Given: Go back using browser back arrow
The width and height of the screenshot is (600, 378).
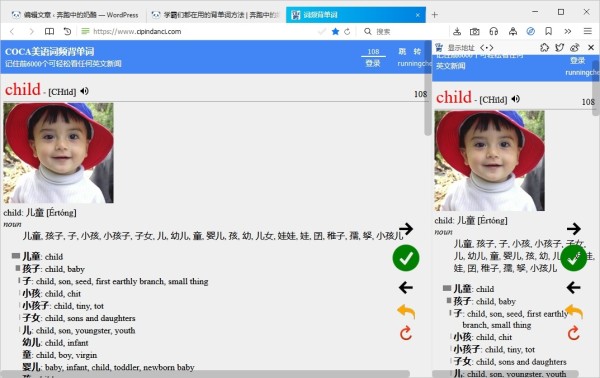Looking at the screenshot, I should pyautogui.click(x=12, y=31).
